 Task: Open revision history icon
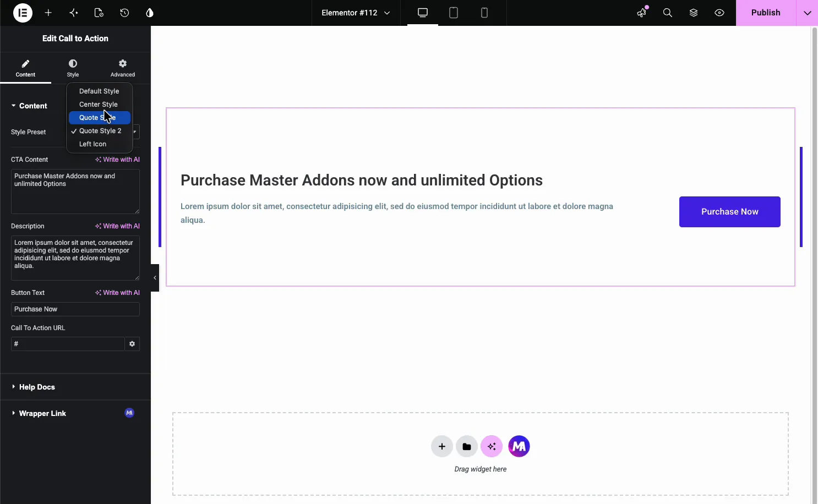point(124,13)
